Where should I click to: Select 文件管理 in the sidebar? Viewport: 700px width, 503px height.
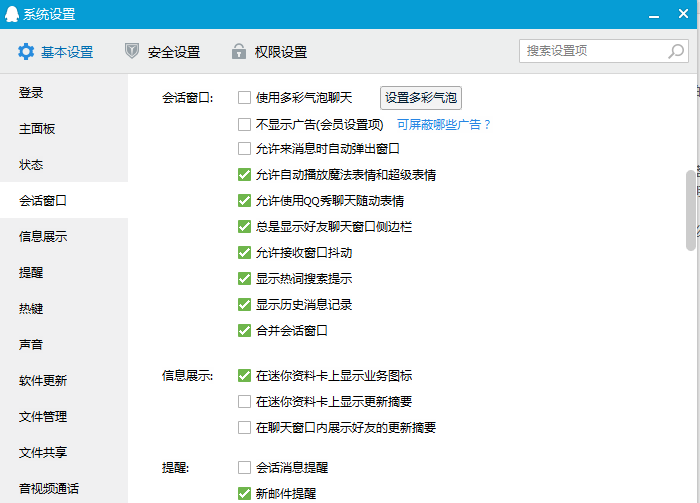(x=64, y=416)
